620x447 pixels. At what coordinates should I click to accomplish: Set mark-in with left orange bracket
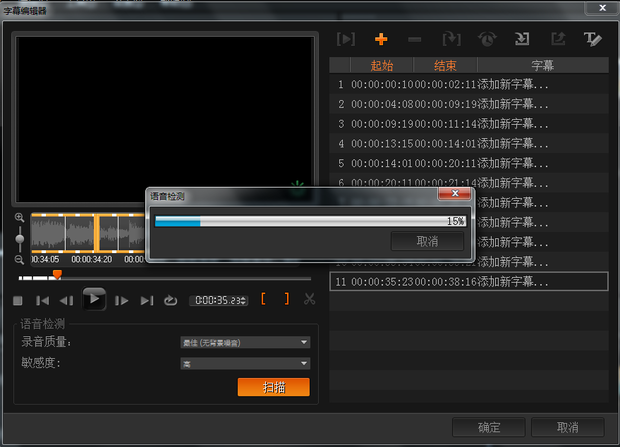264,299
